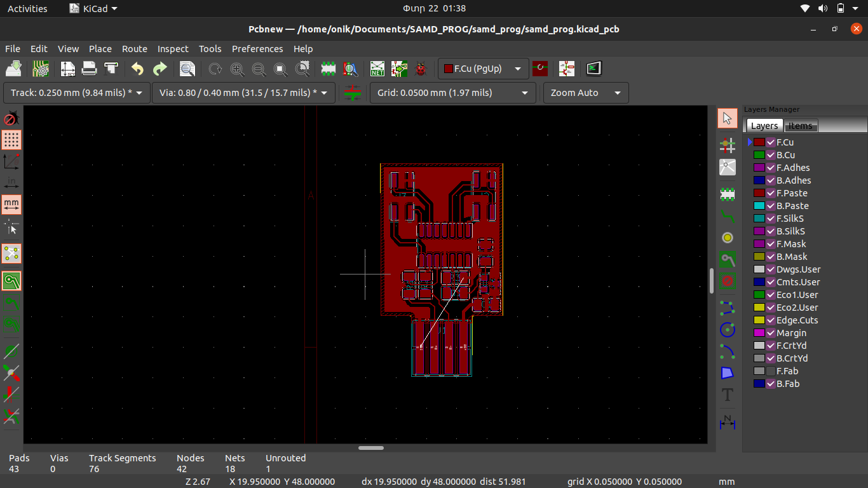Viewport: 868px width, 488px height.
Task: Select the Add vias tool
Action: point(728,238)
